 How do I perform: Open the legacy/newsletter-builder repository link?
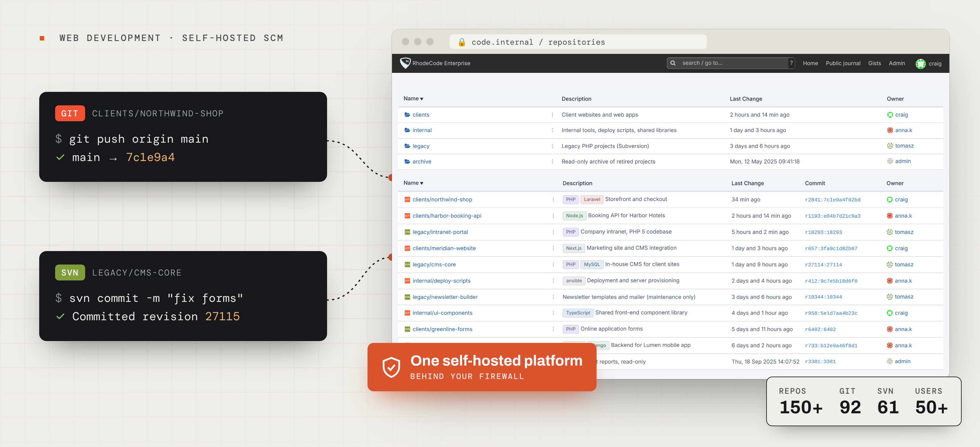coord(445,297)
